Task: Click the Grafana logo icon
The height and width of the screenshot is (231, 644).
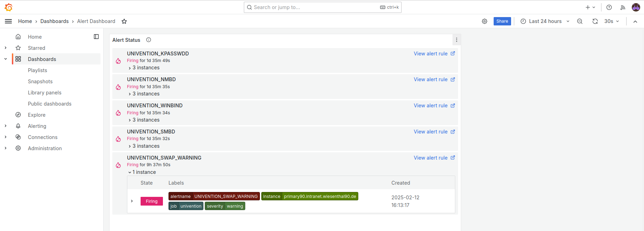Action: (9, 7)
